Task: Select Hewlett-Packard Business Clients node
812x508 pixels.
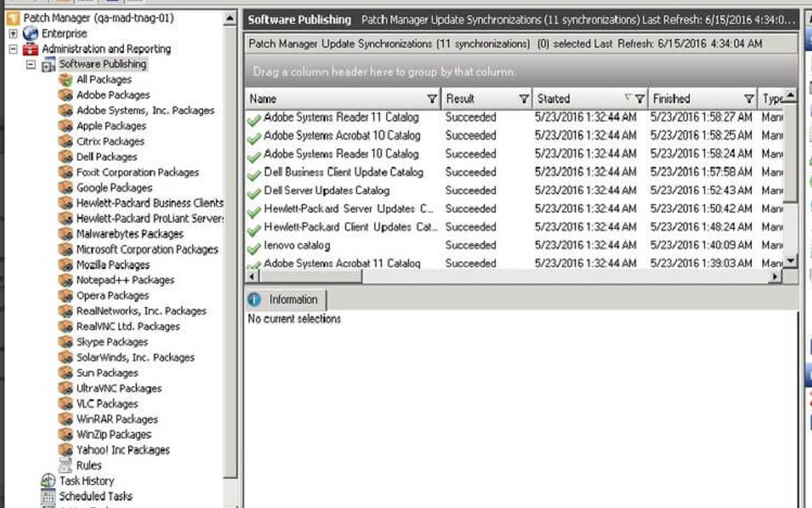Action: [150, 202]
